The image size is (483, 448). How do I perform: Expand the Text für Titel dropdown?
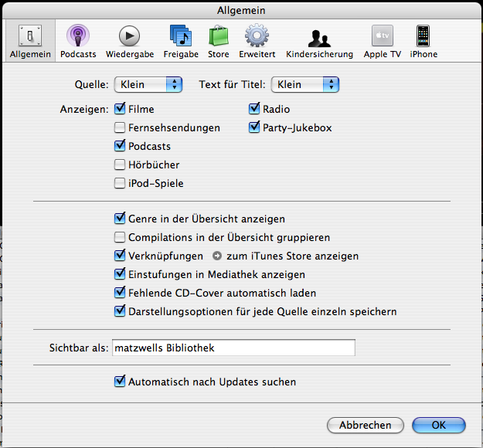point(305,84)
